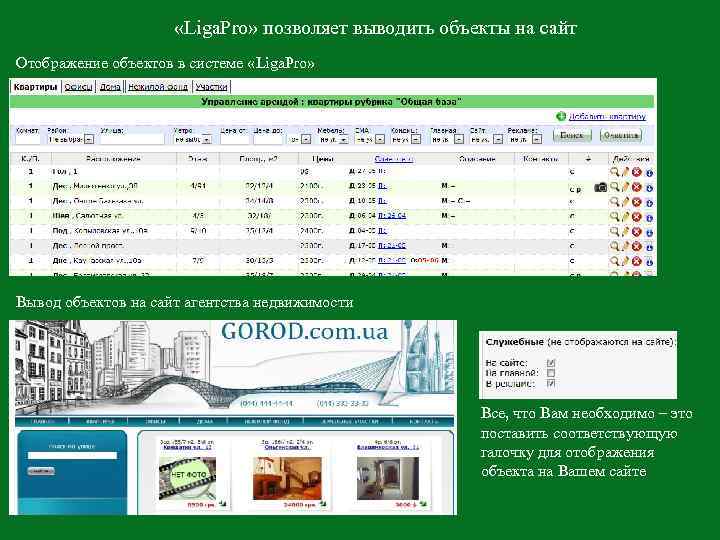Click the 22/12/4 area cell

(x=259, y=186)
